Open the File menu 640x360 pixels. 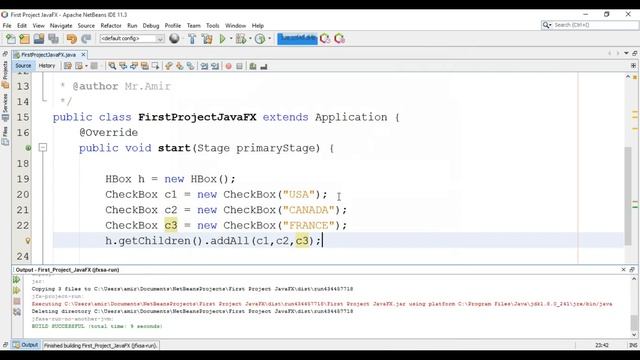click(7, 26)
